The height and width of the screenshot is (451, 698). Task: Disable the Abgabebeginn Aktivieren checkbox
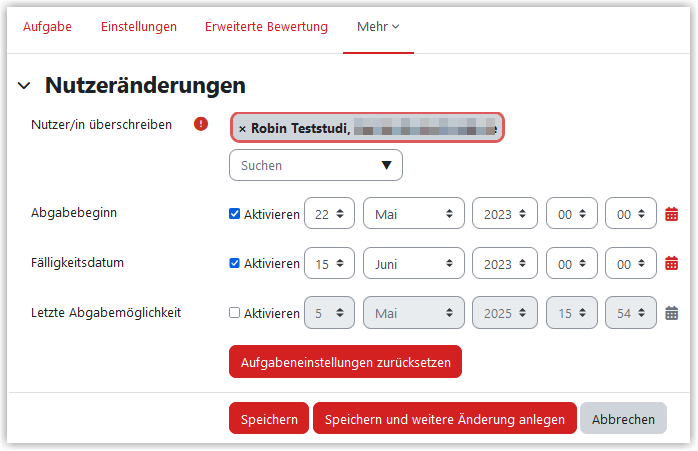(x=234, y=214)
